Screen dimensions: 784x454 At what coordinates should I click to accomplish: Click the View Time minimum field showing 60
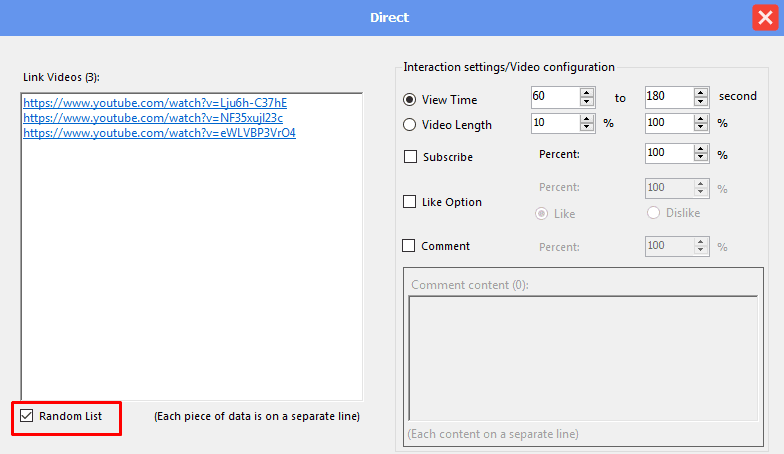coord(556,96)
